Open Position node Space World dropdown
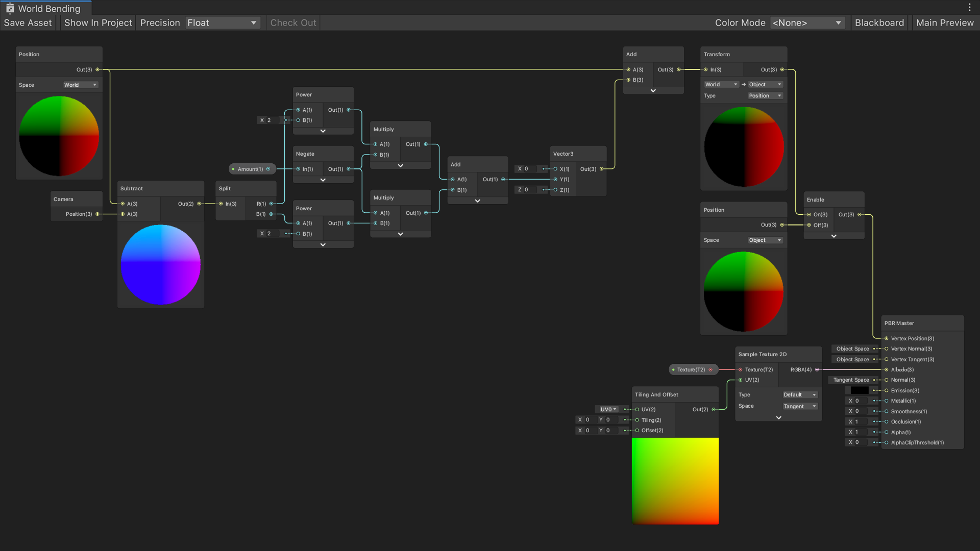 pyautogui.click(x=80, y=85)
